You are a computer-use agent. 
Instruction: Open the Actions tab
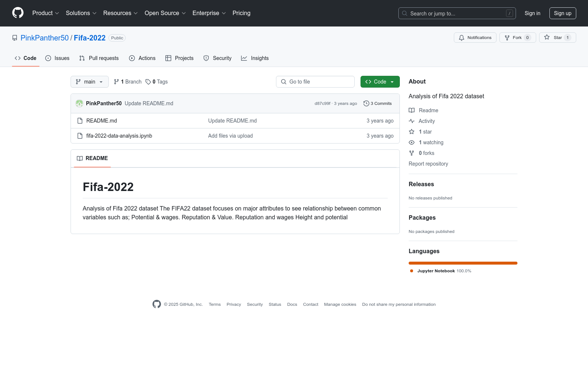pyautogui.click(x=142, y=58)
